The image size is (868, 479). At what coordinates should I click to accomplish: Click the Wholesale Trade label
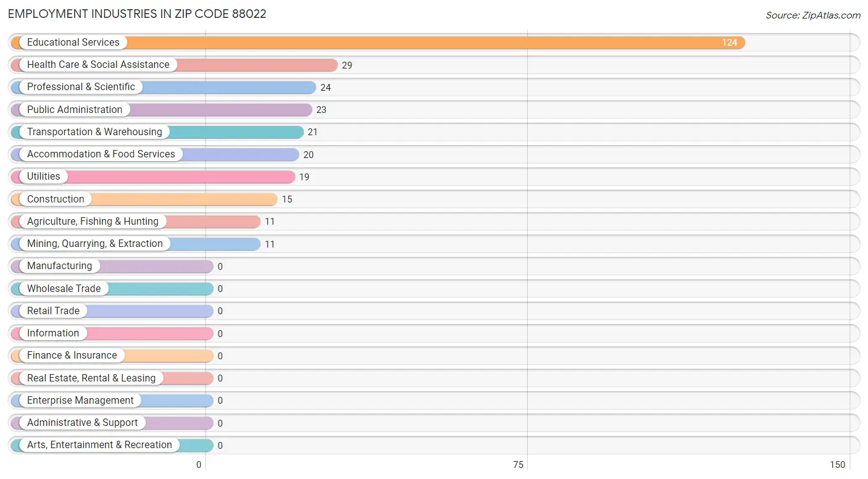click(64, 288)
